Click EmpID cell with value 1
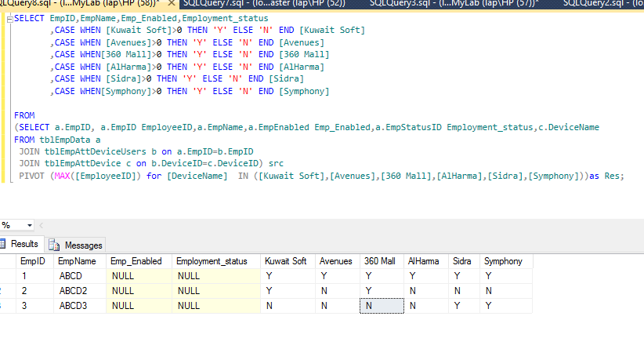The width and height of the screenshot is (644, 349). coord(34,276)
